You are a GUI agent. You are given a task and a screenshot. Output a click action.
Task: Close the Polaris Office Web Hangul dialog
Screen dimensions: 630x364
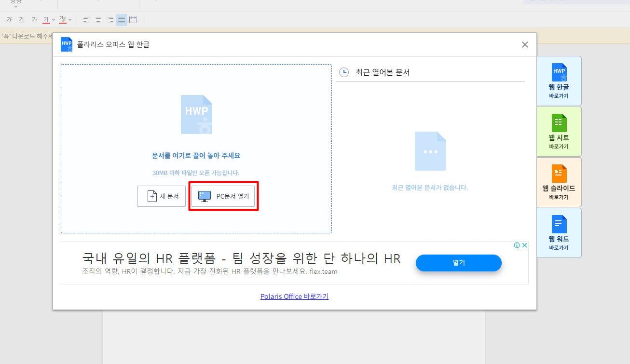pyautogui.click(x=525, y=44)
